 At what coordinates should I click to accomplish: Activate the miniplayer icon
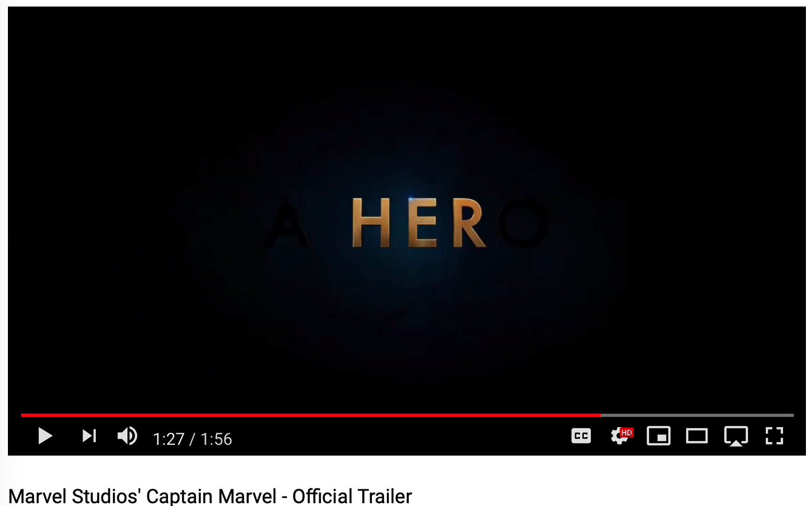(x=658, y=436)
